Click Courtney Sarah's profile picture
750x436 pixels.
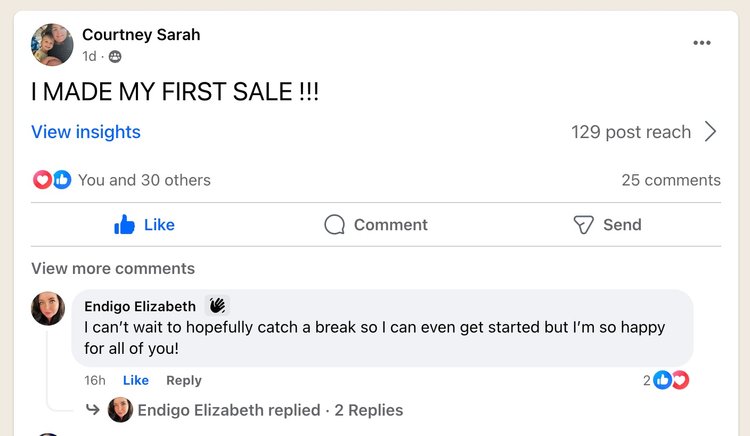52,45
